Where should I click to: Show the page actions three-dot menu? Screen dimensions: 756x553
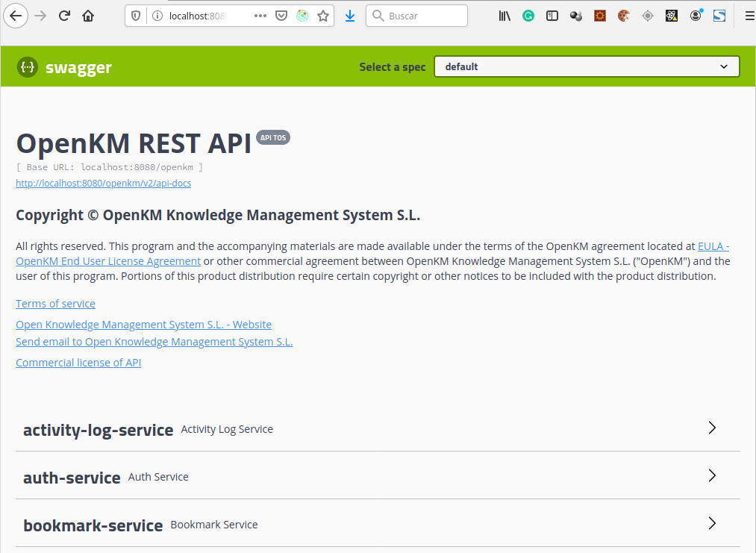260,16
